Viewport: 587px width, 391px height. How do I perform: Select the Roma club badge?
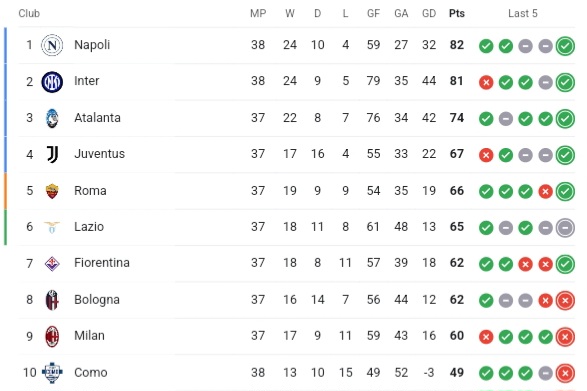click(x=52, y=191)
